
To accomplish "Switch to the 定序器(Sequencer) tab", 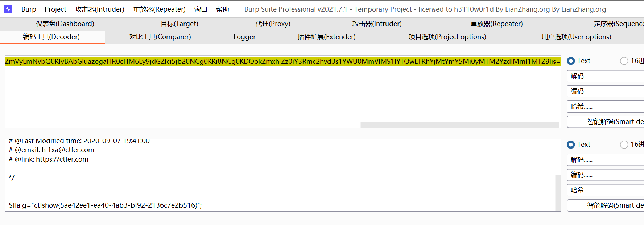I will click(619, 24).
